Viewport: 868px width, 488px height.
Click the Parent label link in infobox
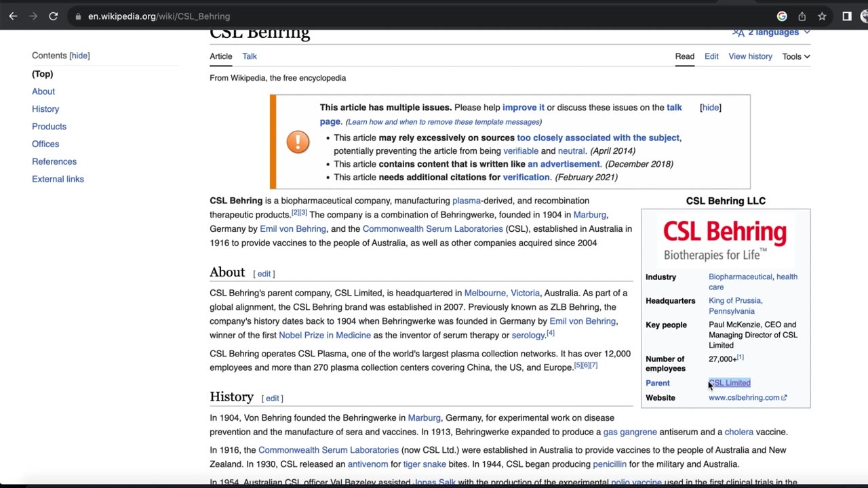(657, 383)
